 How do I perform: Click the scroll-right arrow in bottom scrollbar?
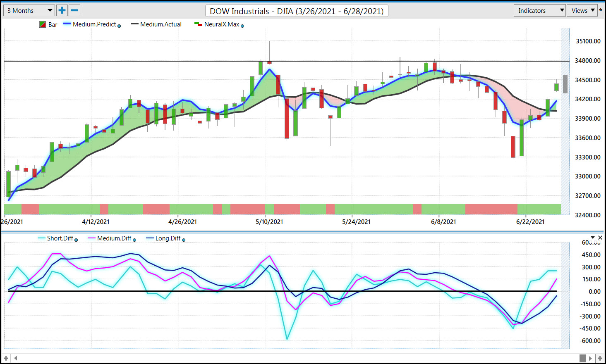(590, 358)
